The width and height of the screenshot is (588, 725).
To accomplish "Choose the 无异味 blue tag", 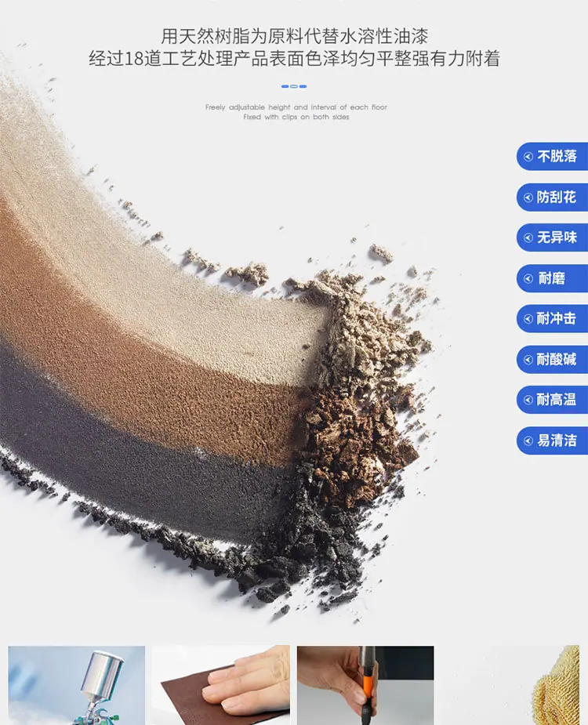I will click(x=553, y=237).
